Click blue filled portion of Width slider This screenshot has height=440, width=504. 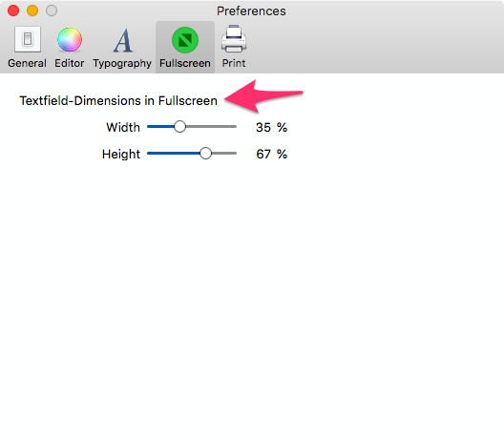(160, 127)
